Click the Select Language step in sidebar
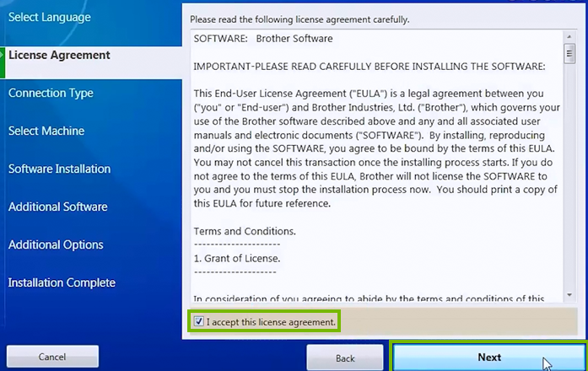 point(49,17)
